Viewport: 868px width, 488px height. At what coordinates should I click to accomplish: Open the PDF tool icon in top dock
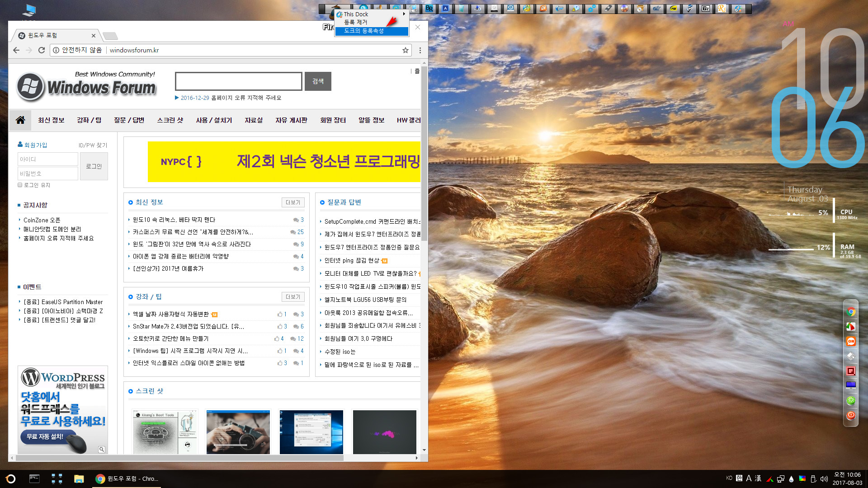673,9
